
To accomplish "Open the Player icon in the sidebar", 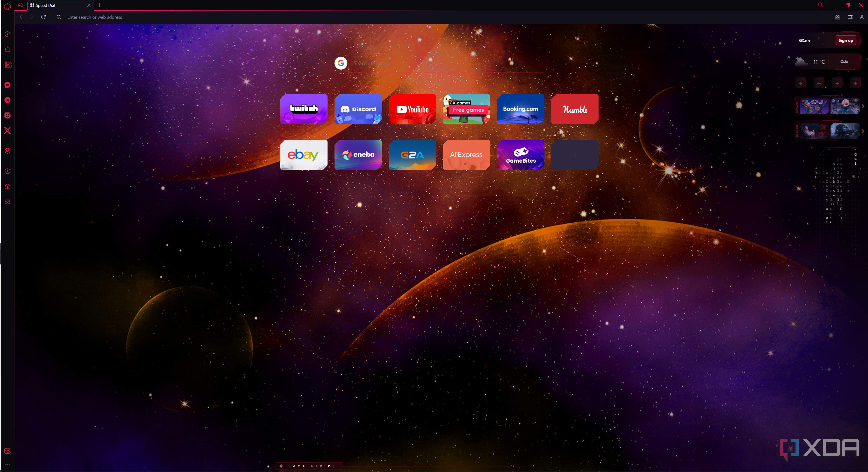I will click(x=7, y=151).
